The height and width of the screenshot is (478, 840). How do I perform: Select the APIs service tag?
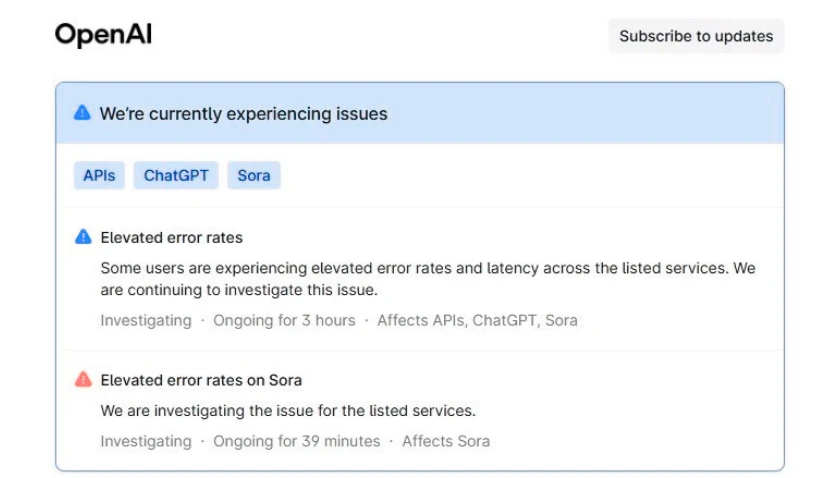tap(99, 175)
